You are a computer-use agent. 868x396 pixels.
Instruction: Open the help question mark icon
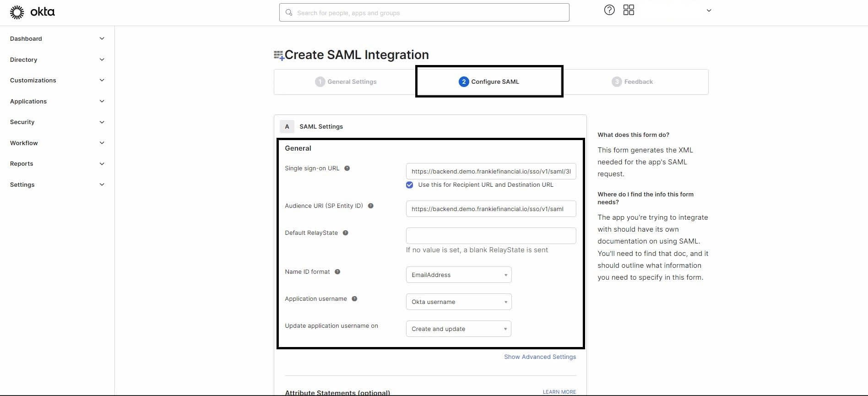pos(609,10)
